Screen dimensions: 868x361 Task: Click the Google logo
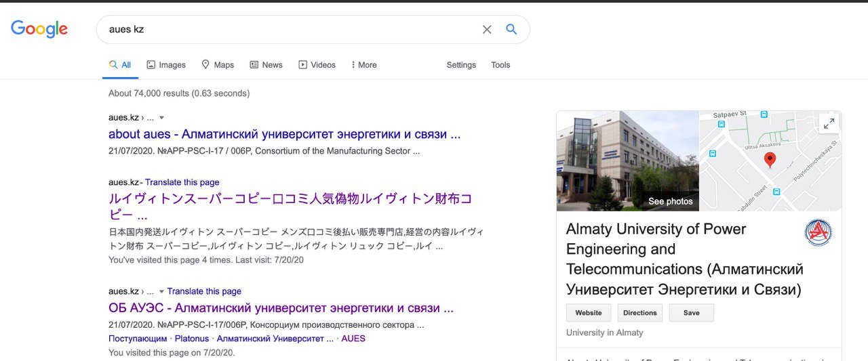point(39,29)
